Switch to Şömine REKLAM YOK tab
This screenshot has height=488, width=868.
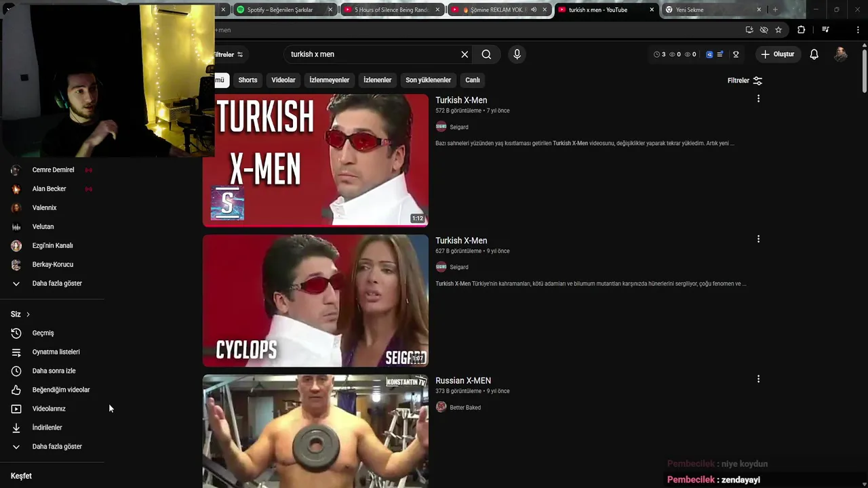pos(498,10)
